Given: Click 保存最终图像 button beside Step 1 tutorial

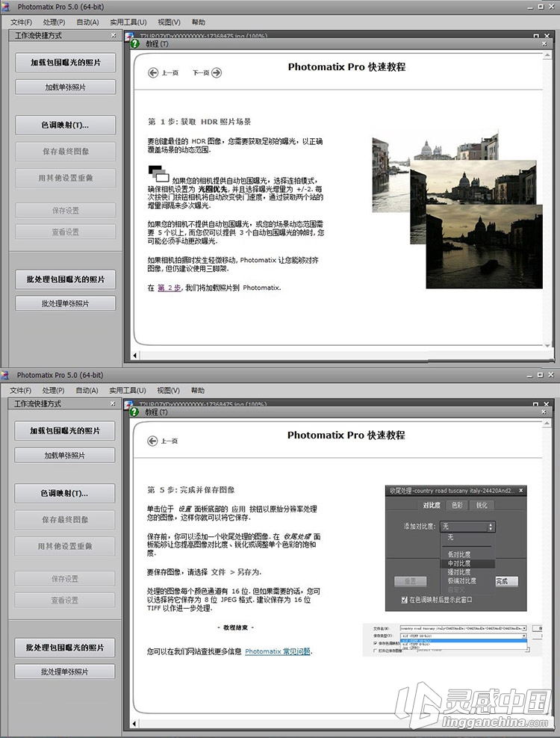Looking at the screenshot, I should [66, 152].
